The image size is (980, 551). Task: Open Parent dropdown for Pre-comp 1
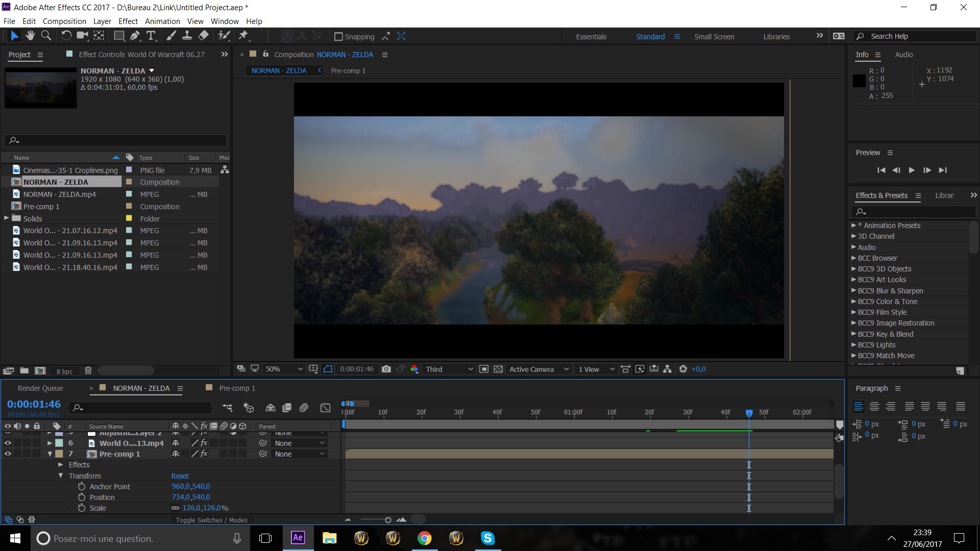click(300, 454)
